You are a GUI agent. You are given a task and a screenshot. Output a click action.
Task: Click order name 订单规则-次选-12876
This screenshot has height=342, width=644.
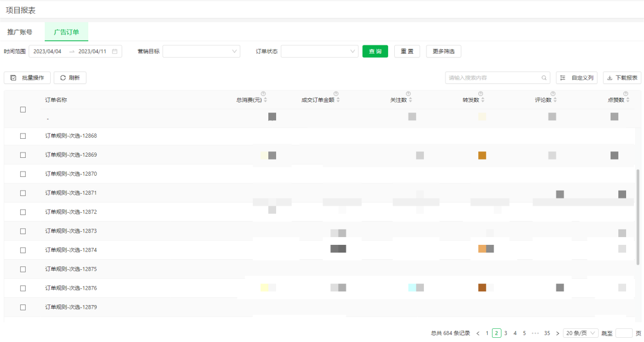[71, 288]
